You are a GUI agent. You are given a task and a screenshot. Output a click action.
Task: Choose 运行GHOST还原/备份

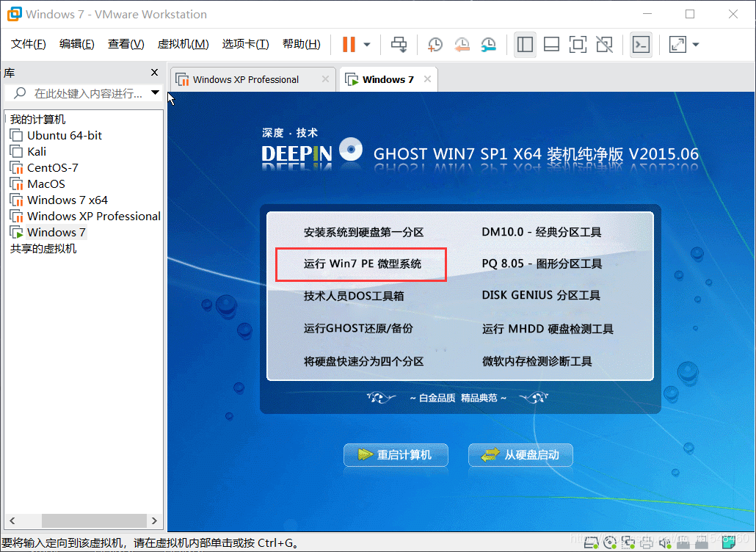coord(358,328)
